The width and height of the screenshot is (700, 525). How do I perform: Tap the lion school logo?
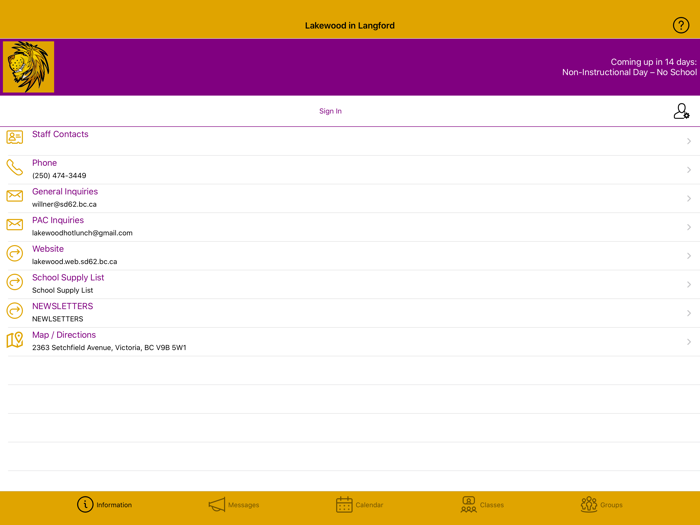coord(29,67)
